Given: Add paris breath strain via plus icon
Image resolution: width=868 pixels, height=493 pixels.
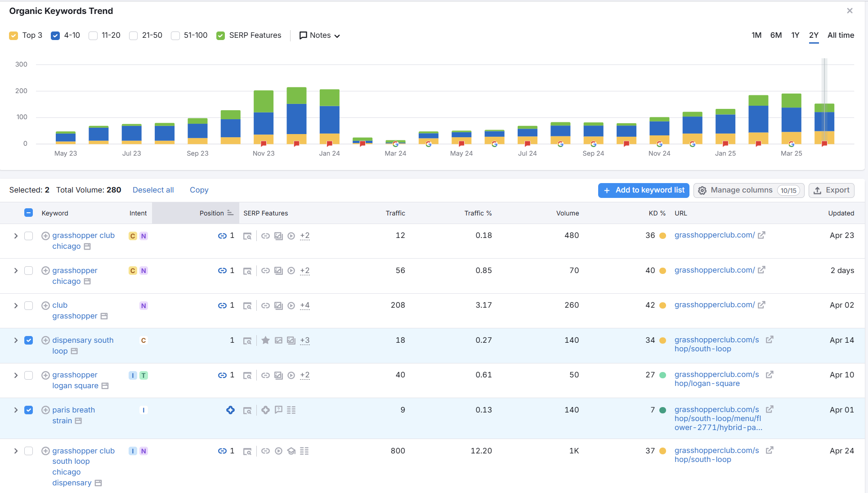Looking at the screenshot, I should coord(45,410).
